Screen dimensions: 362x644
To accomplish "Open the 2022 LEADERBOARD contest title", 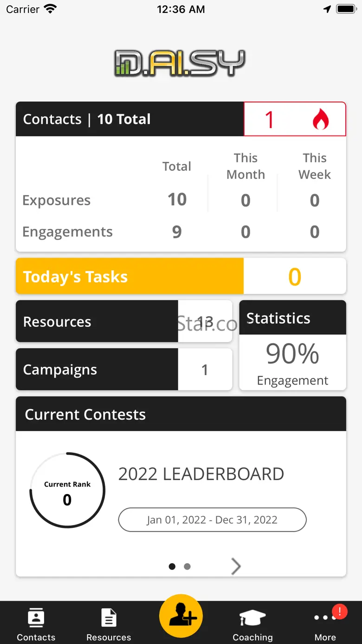I will pyautogui.click(x=201, y=474).
